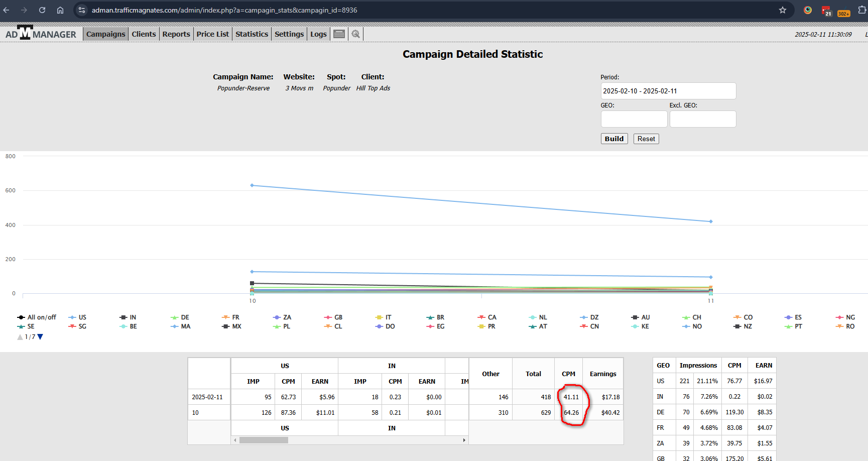Open the Statistics menu
This screenshot has height=461, width=868.
(252, 34)
